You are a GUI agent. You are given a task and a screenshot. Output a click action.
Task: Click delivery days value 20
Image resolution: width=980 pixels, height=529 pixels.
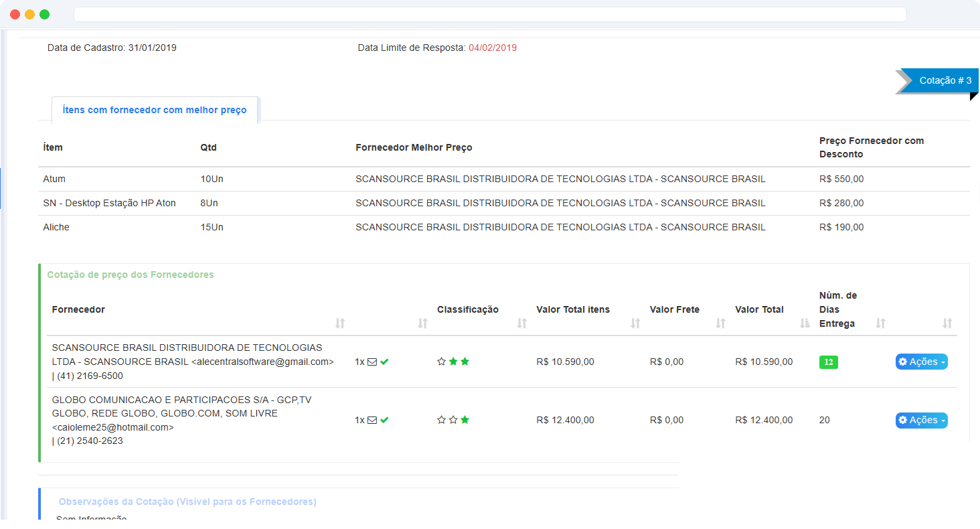[824, 420]
